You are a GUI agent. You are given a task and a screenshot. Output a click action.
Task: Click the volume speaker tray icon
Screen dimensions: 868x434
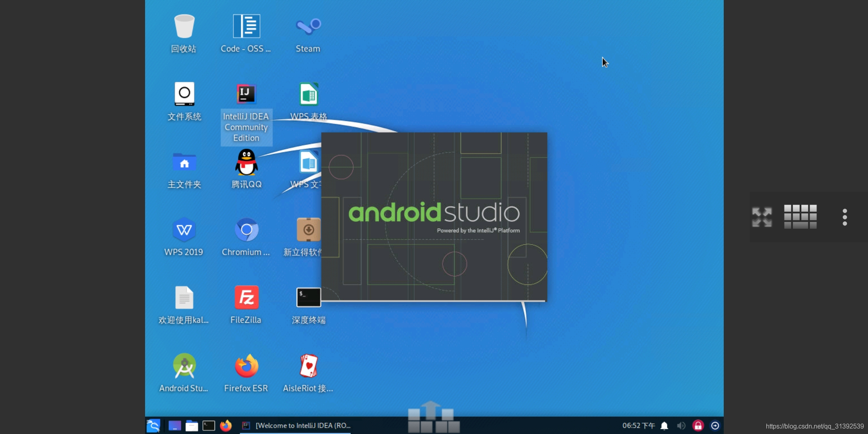pyautogui.click(x=681, y=426)
